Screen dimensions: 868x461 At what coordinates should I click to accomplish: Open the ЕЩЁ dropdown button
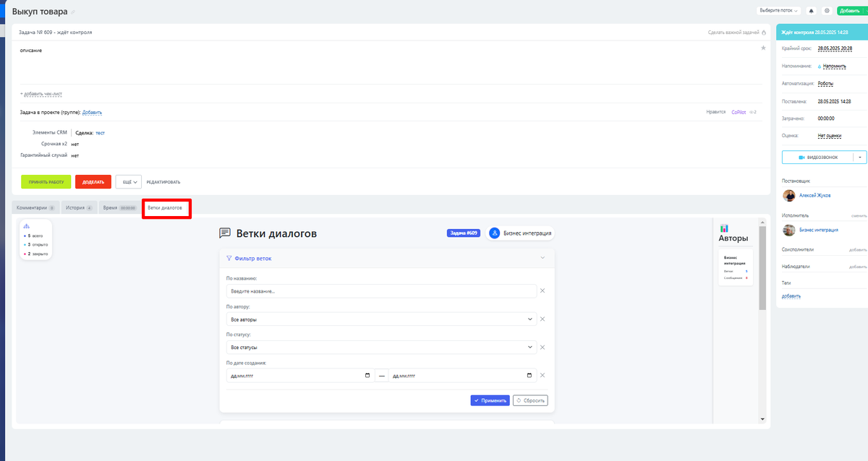click(128, 181)
